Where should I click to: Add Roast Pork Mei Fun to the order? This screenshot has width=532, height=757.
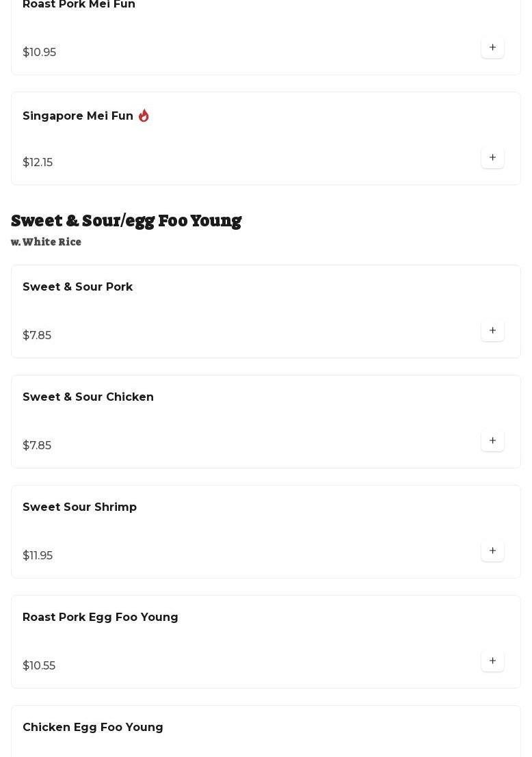click(x=492, y=47)
